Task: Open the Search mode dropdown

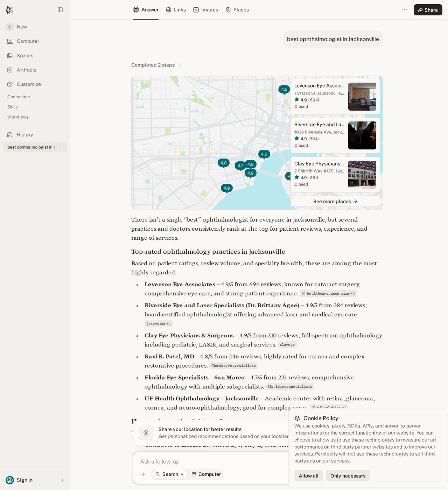Action: point(169,474)
